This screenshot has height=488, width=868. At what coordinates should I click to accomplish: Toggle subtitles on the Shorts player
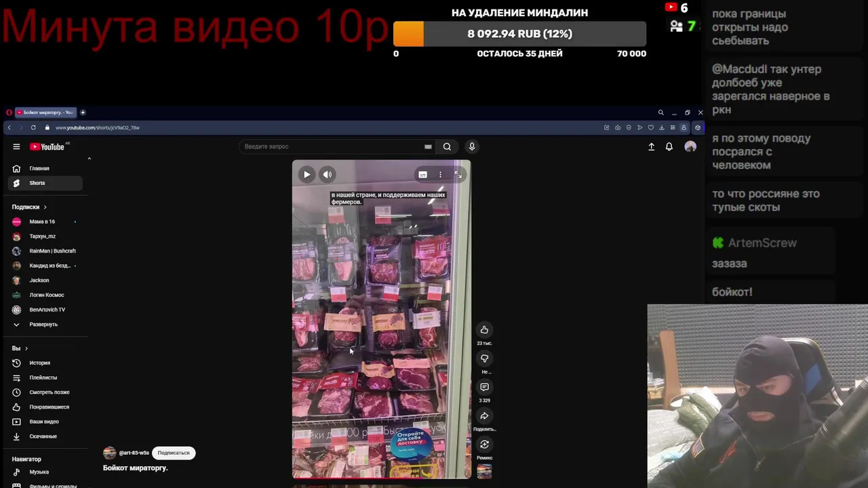tap(422, 175)
